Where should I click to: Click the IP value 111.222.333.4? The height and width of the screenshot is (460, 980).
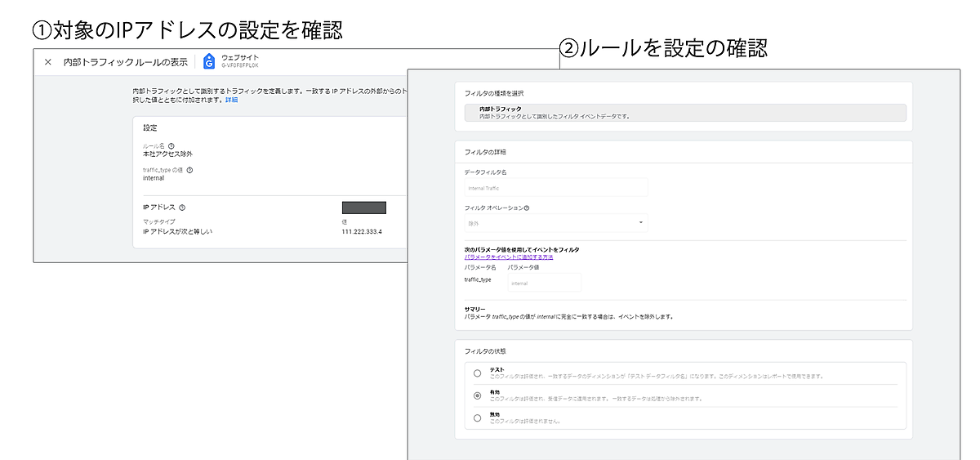pos(362,232)
